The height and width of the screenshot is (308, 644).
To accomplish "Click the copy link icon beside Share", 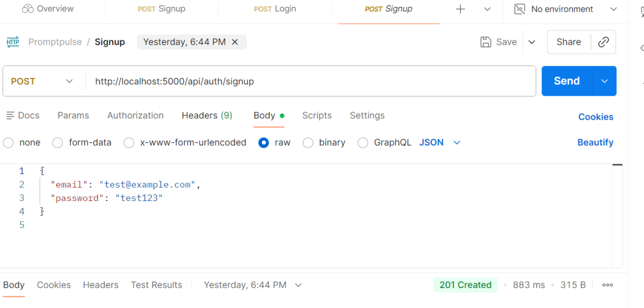I will (x=603, y=42).
